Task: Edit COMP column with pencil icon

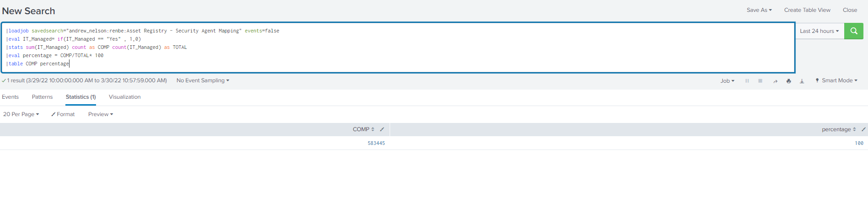Action: [382, 129]
